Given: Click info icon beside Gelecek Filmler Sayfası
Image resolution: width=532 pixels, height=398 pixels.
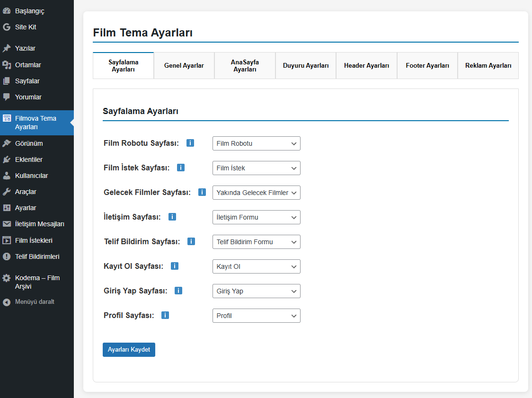Looking at the screenshot, I should 202,192.
